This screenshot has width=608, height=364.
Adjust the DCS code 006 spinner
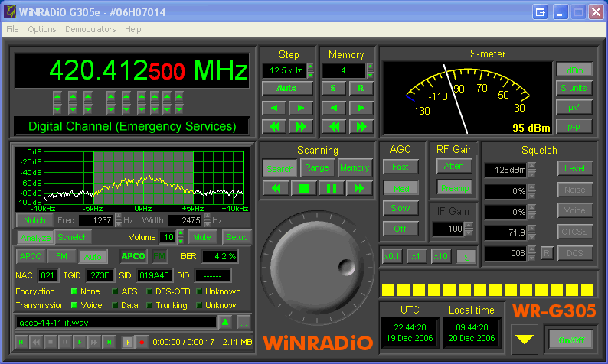pyautogui.click(x=532, y=253)
